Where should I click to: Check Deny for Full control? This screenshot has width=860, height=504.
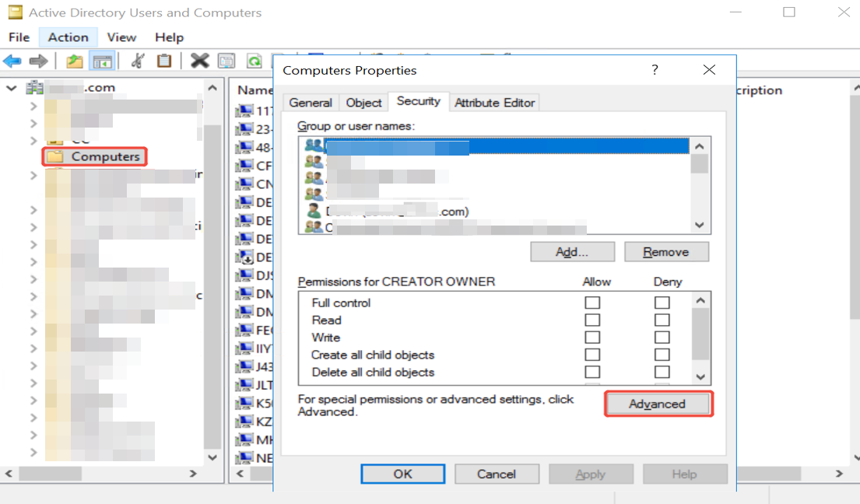[662, 303]
